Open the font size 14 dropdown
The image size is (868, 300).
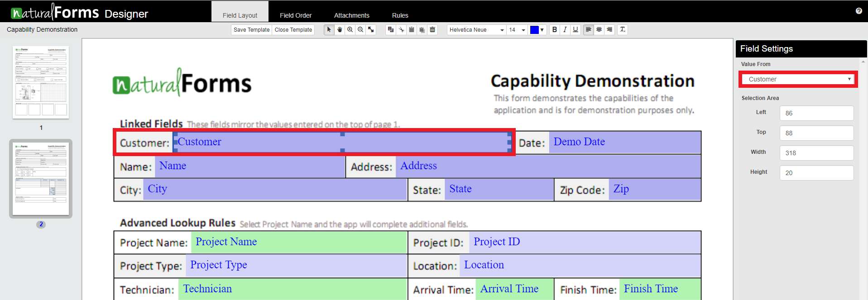[x=517, y=30]
